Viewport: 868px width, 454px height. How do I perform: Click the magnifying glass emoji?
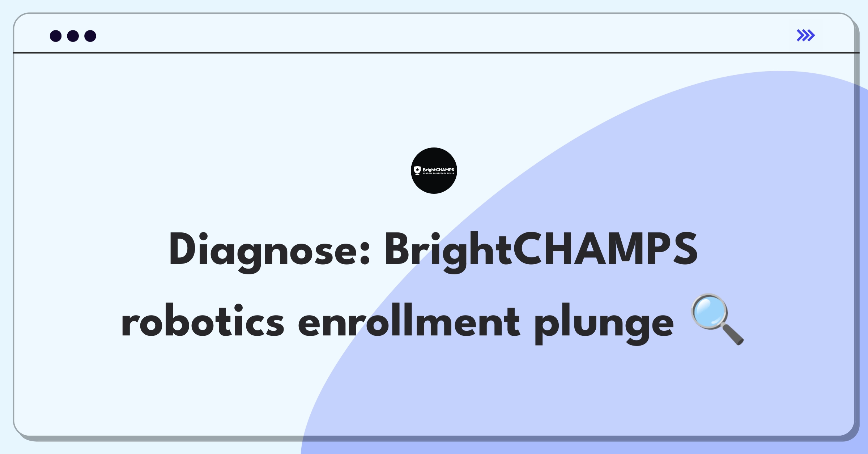(x=718, y=320)
